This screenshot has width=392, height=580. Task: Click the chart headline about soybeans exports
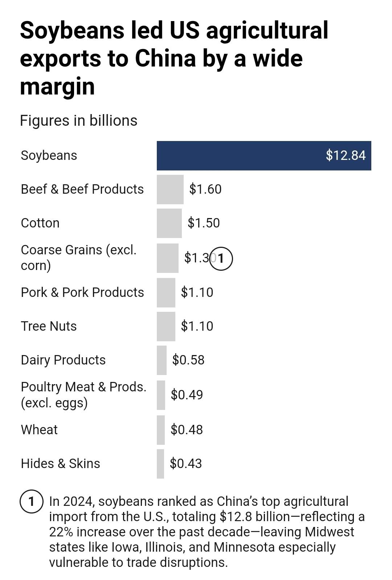pos(174,58)
